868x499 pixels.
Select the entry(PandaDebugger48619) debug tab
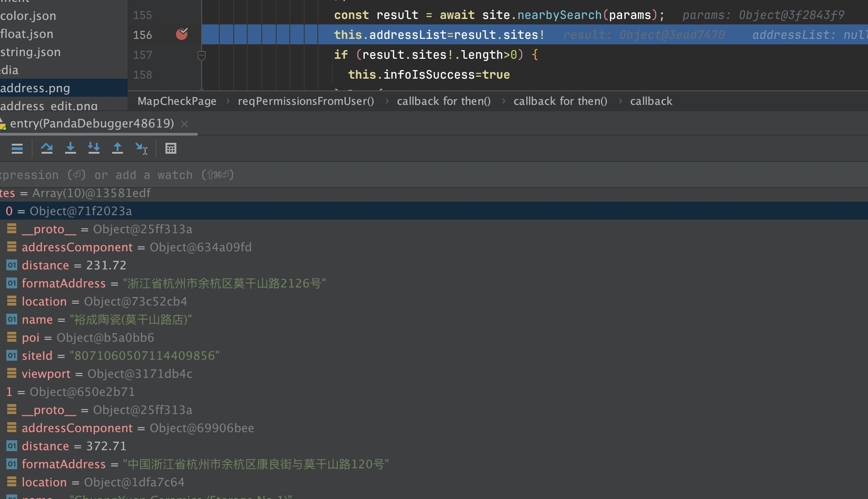click(x=91, y=123)
